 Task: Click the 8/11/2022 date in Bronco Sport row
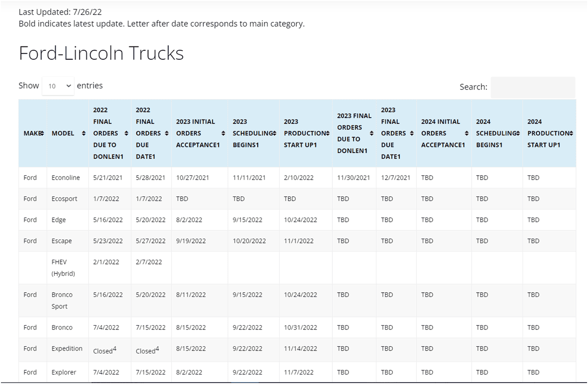[x=191, y=295]
